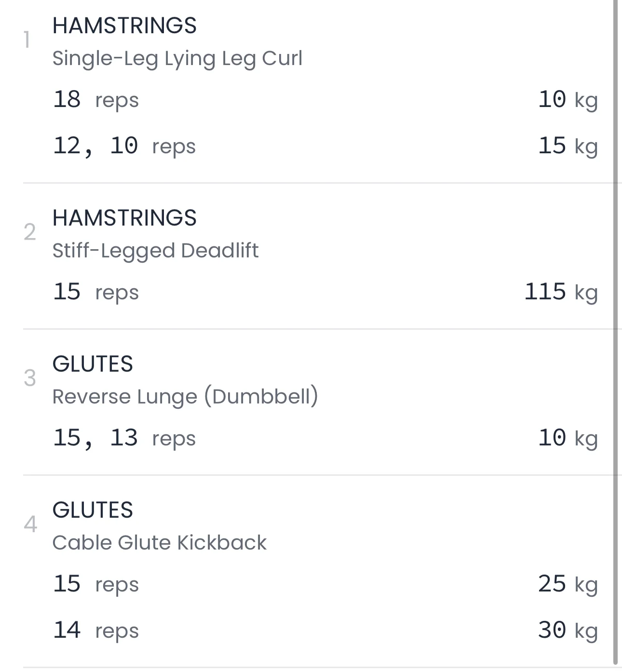Click the 15 kg weight value
Viewport: 622px width, 672px height.
pos(568,146)
